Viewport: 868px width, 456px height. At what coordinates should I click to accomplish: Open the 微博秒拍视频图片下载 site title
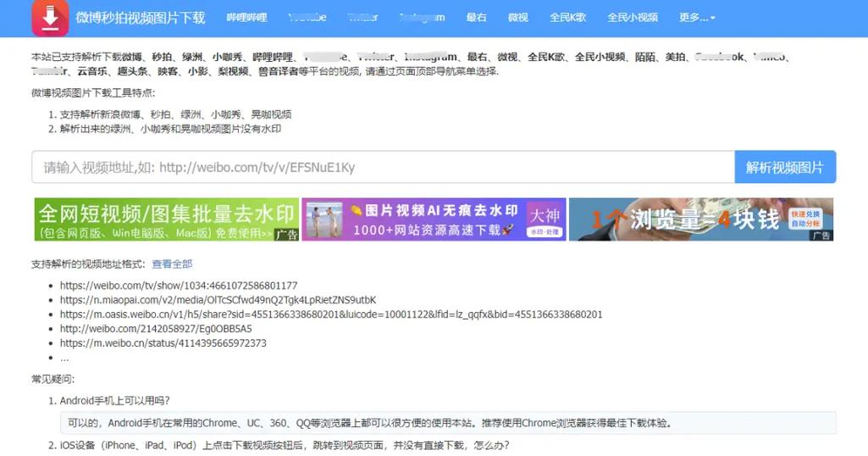click(141, 18)
